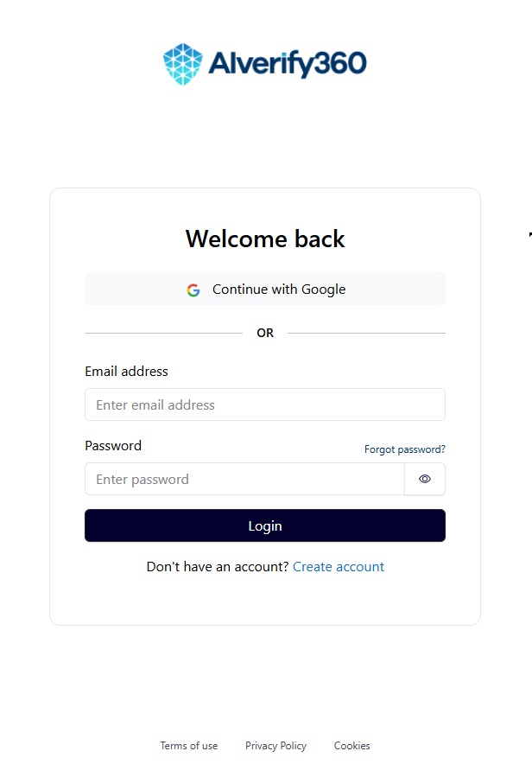Open the Privacy Policy footer link

pos(275,746)
